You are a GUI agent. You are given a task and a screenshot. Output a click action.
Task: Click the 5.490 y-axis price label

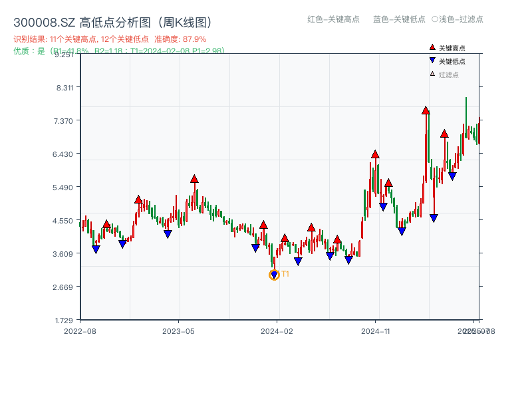click(63, 188)
